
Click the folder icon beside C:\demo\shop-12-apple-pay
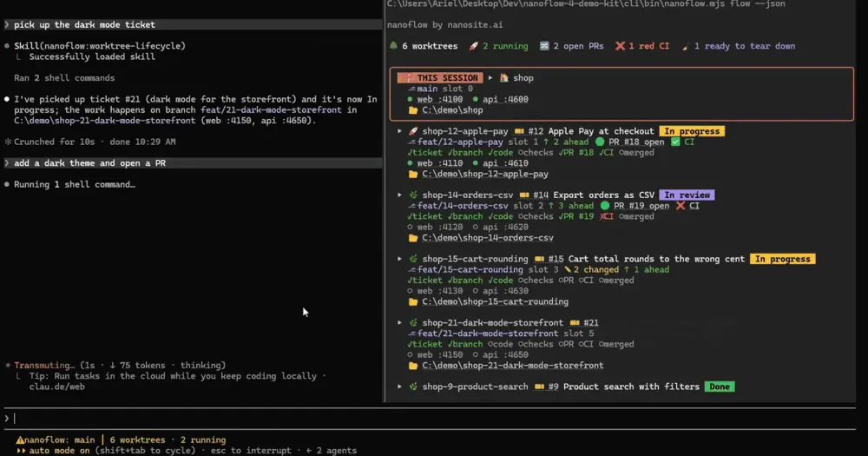point(413,174)
